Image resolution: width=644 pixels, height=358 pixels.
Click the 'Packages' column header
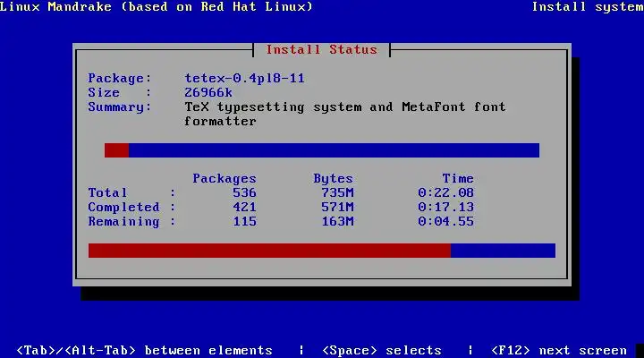click(x=225, y=178)
